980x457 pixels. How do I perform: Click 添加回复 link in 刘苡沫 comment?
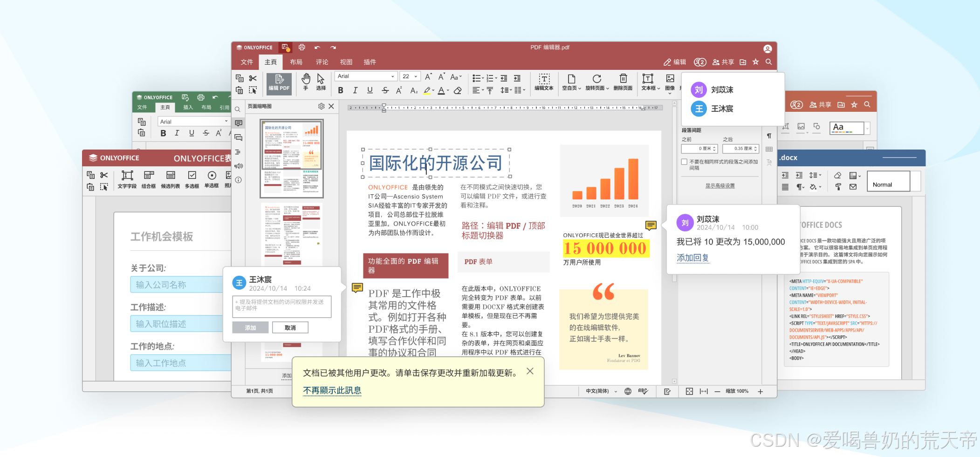692,258
